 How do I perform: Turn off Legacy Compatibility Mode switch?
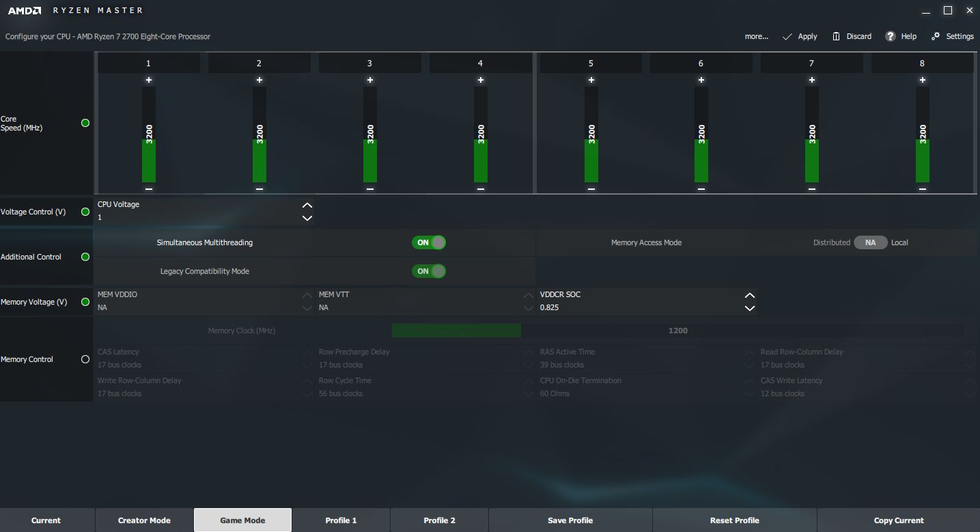point(429,271)
